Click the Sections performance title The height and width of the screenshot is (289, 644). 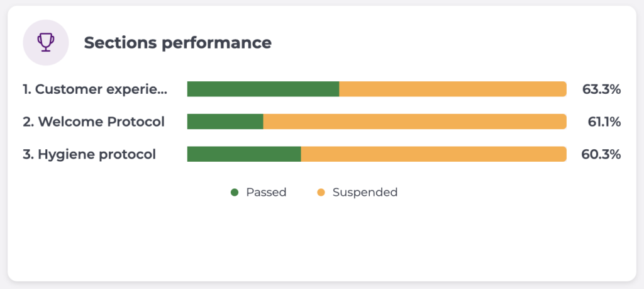point(178,43)
